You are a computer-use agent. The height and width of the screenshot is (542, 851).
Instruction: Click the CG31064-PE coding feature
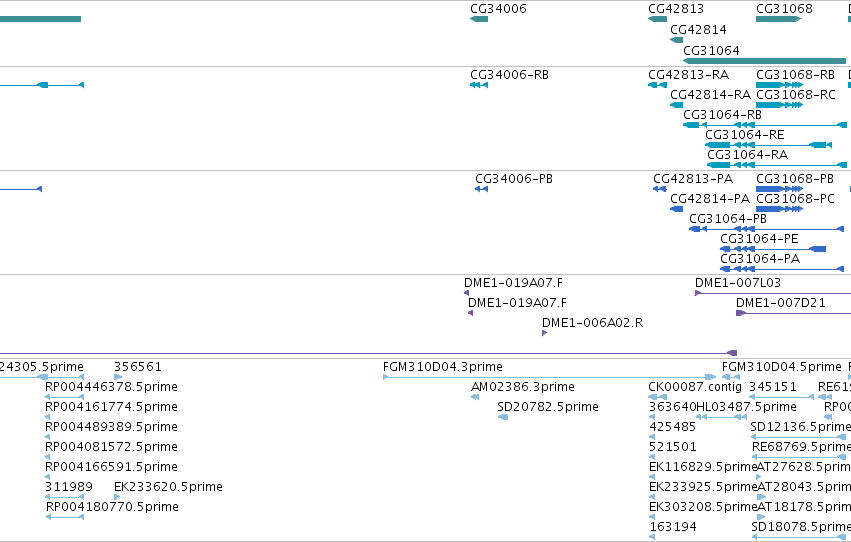coord(773,249)
